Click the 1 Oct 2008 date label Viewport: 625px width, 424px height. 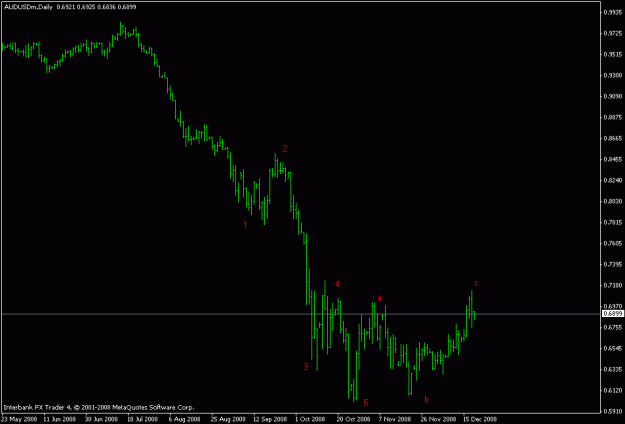pyautogui.click(x=311, y=420)
